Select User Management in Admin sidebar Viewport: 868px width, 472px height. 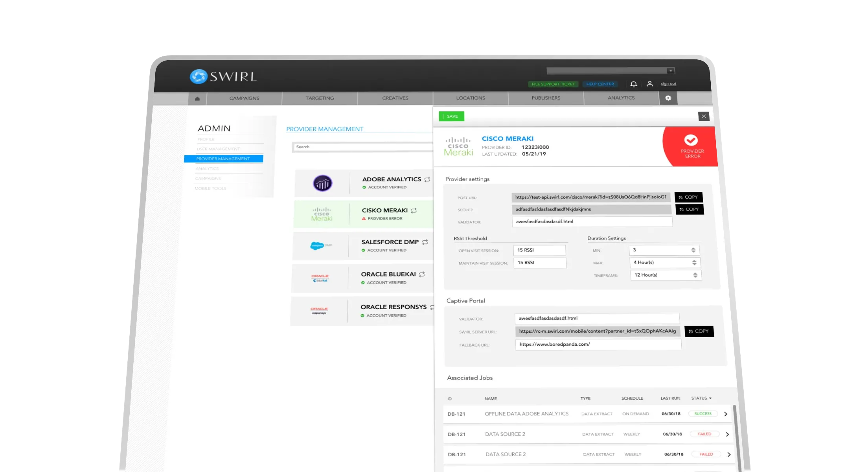click(218, 149)
